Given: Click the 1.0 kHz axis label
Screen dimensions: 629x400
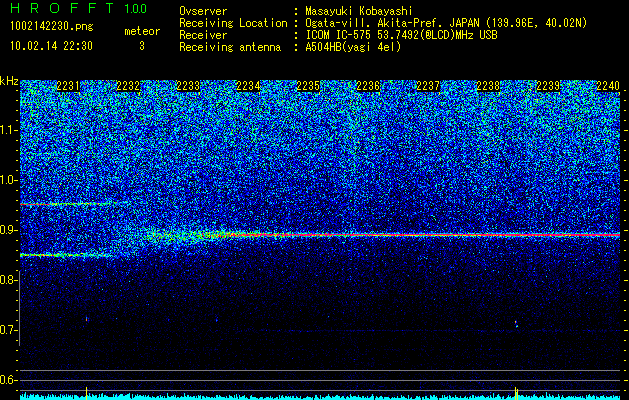Looking at the screenshot, I should pyautogui.click(x=8, y=180).
